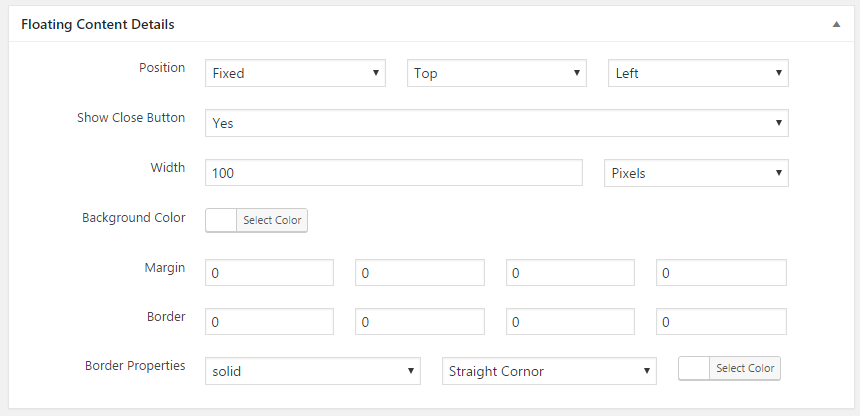
Task: Click the second Margin input field
Action: click(x=420, y=273)
